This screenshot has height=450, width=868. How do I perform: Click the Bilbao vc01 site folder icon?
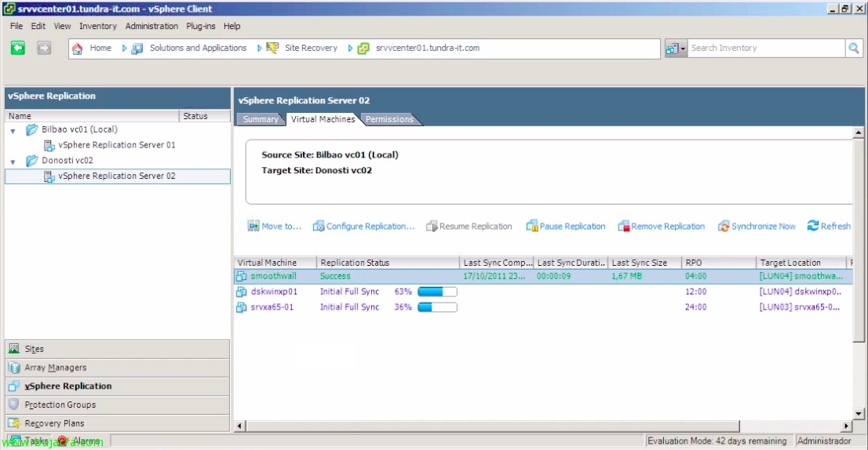31,129
